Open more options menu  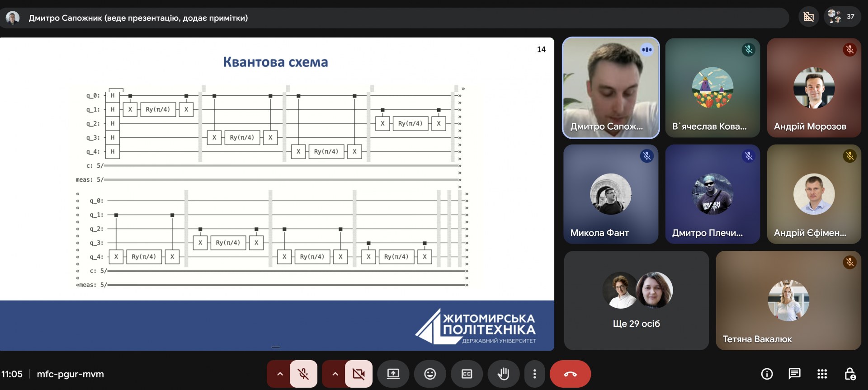tap(534, 374)
